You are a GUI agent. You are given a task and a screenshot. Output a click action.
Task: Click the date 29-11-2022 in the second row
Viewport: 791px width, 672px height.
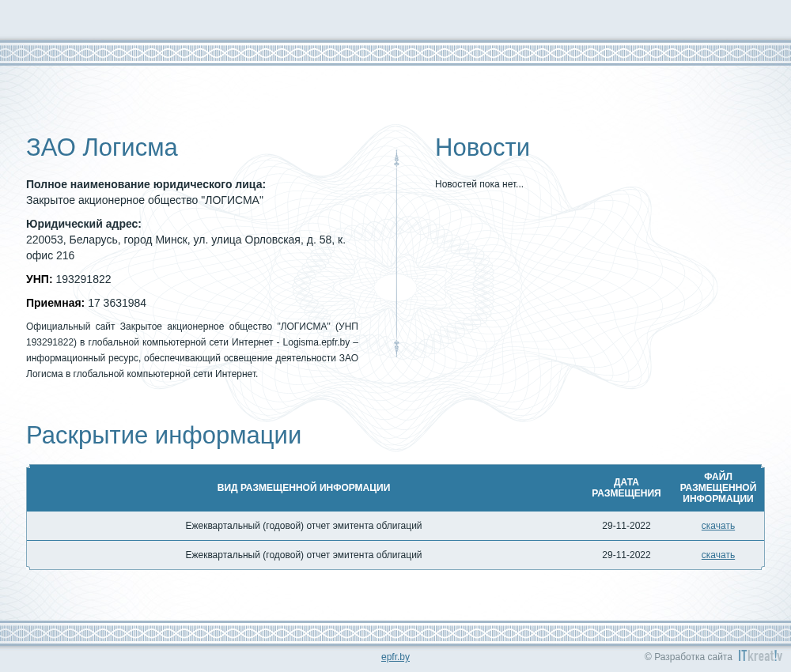[626, 555]
